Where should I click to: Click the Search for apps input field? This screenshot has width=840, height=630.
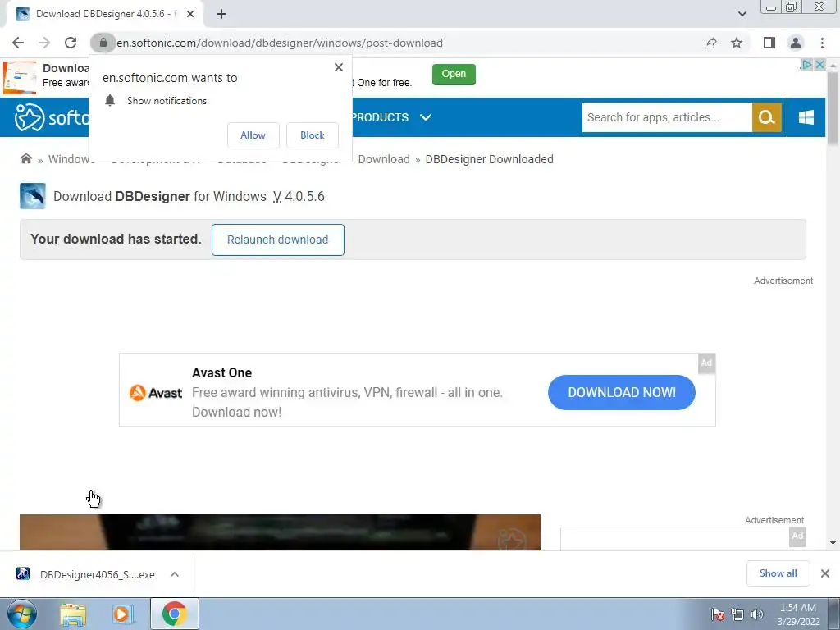[667, 117]
